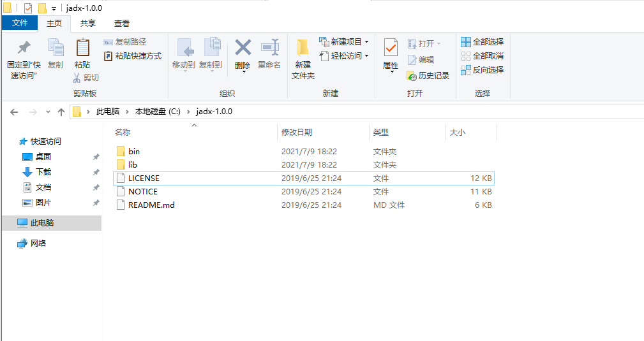
Task: Click Copy path (复制路径)
Action: pos(125,42)
